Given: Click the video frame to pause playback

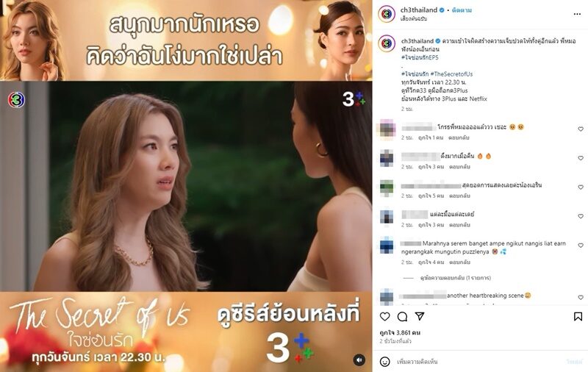Looking at the screenshot, I should click(186, 186).
